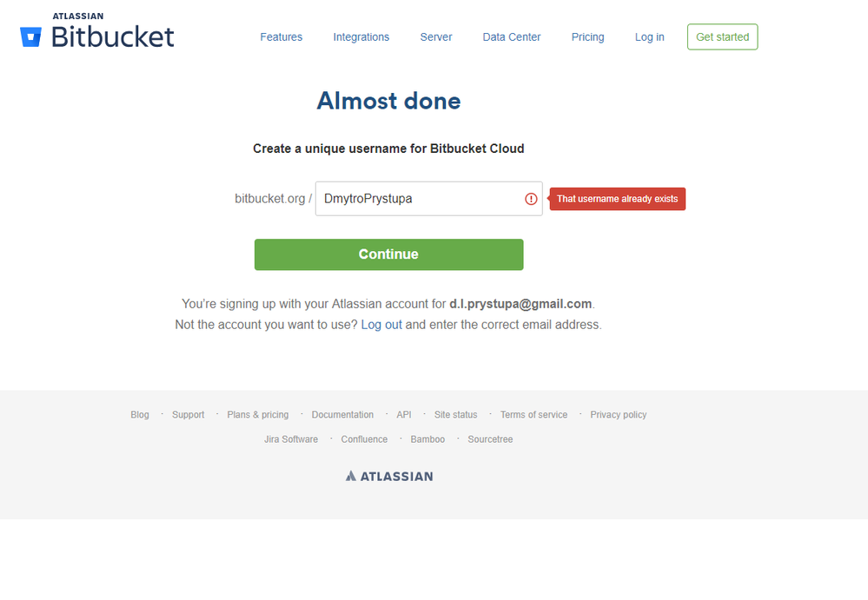Open the Confluence footer link
868x600 pixels.
364,439
